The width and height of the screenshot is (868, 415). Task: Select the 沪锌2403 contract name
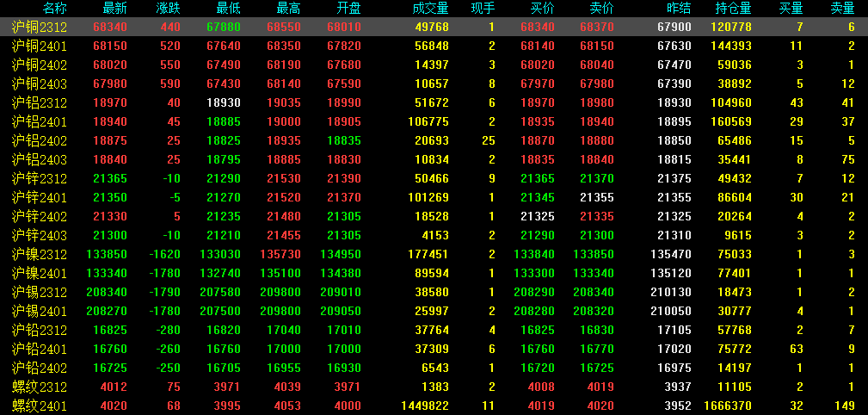40,235
